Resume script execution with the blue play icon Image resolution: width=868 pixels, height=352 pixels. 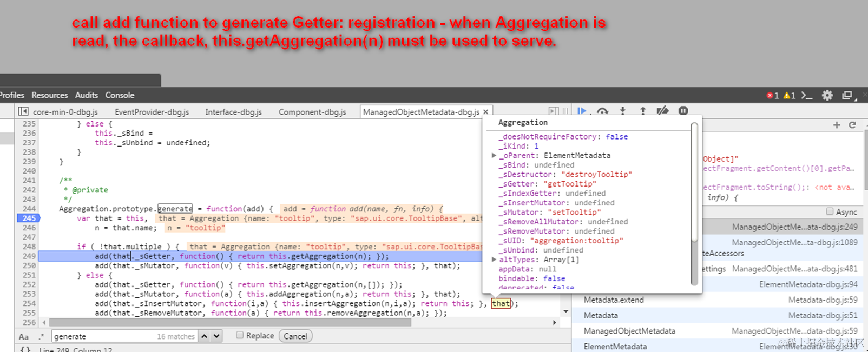(x=582, y=111)
